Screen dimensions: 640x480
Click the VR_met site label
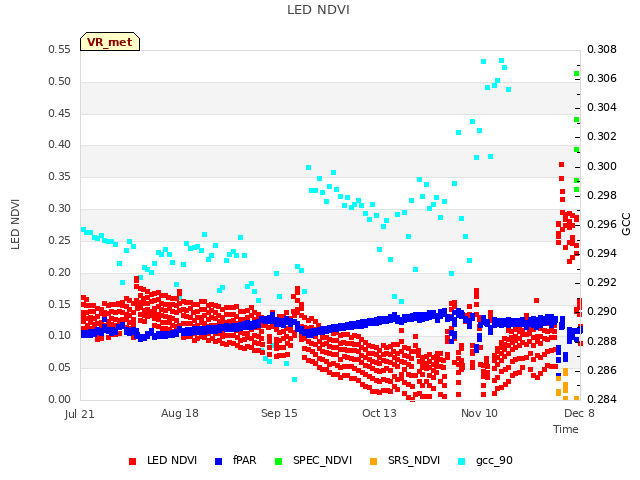[109, 42]
